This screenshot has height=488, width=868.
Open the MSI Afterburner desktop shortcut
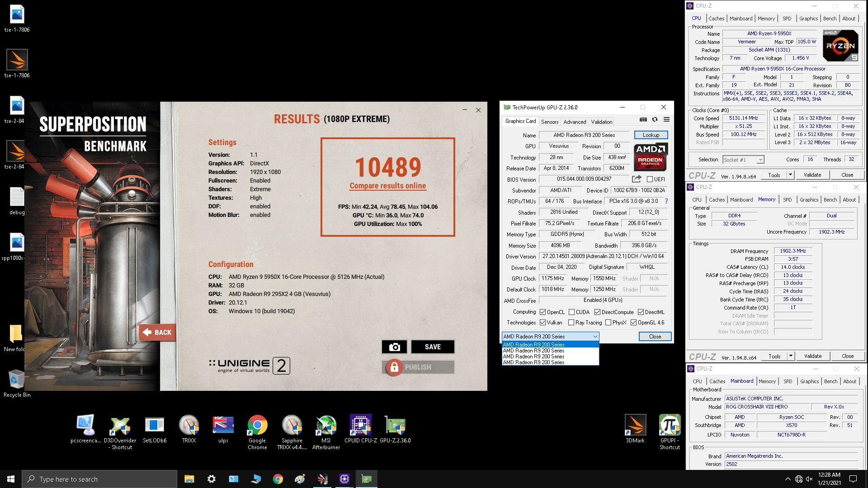[326, 432]
